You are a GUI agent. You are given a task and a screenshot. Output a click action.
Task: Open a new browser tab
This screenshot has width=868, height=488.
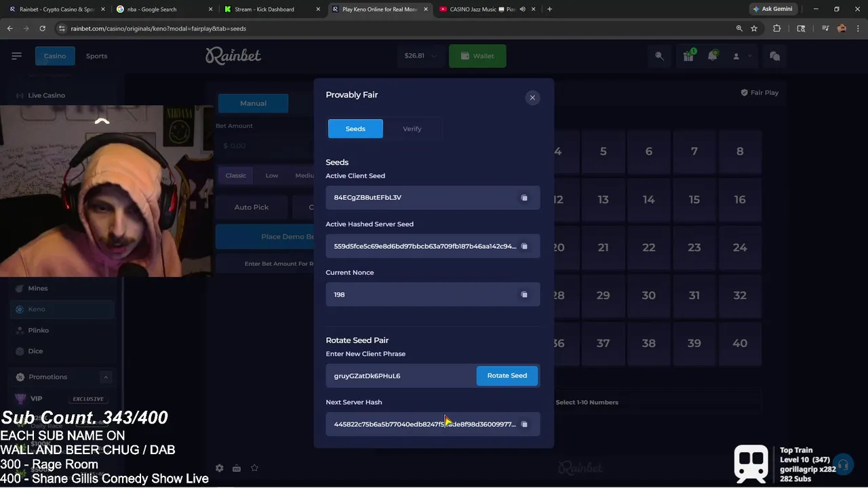[549, 9]
